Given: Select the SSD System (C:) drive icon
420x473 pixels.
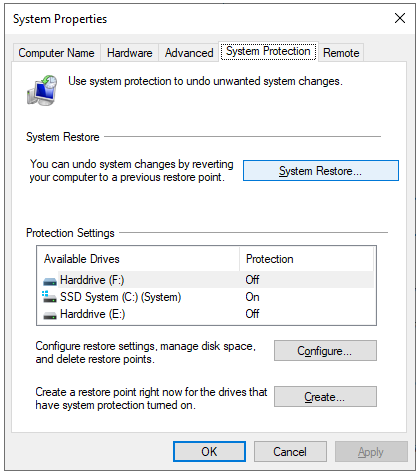Looking at the screenshot, I should (49, 297).
